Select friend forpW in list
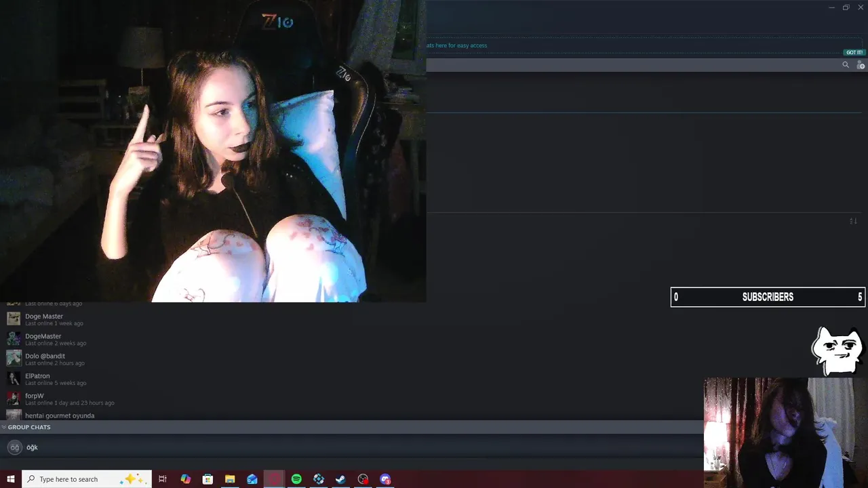 point(35,396)
